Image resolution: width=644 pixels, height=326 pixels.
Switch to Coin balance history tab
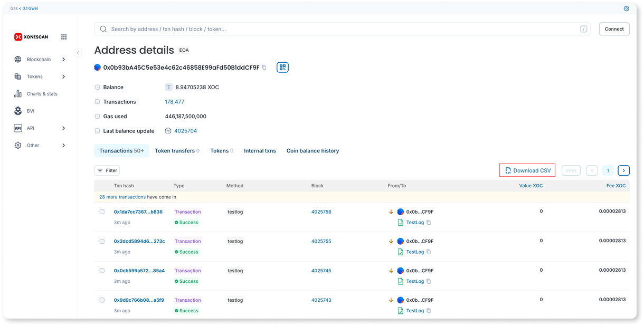coord(312,151)
